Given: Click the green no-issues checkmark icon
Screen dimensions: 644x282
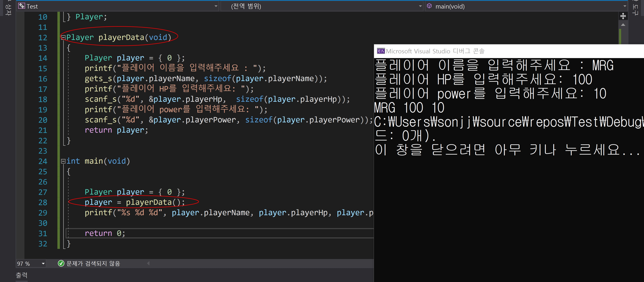Looking at the screenshot, I should [x=61, y=263].
